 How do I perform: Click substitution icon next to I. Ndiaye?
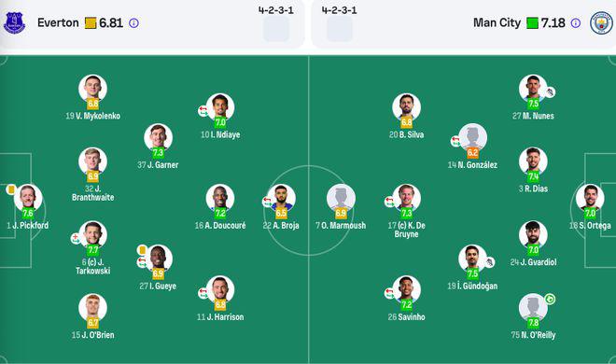coord(203,111)
